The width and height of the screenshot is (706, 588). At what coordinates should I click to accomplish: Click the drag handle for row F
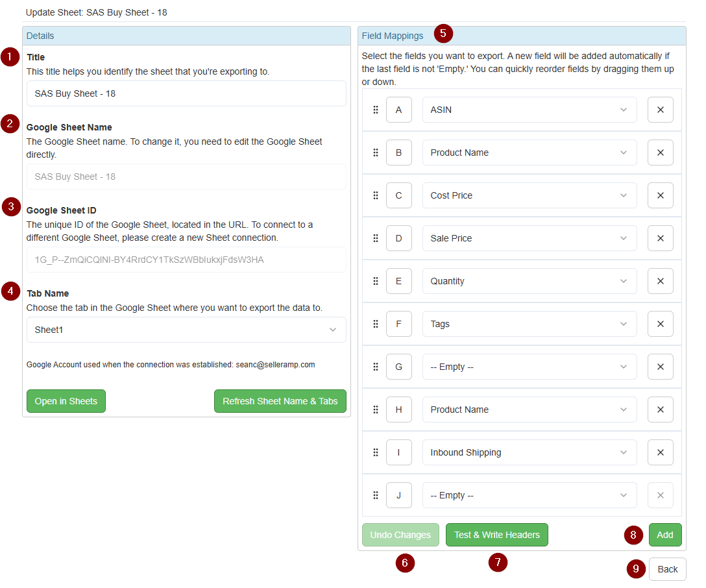pyautogui.click(x=376, y=324)
